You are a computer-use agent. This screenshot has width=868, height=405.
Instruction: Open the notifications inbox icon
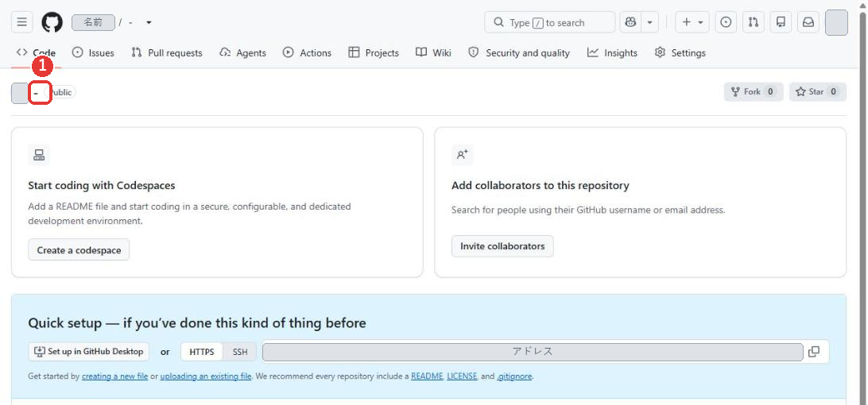point(808,22)
